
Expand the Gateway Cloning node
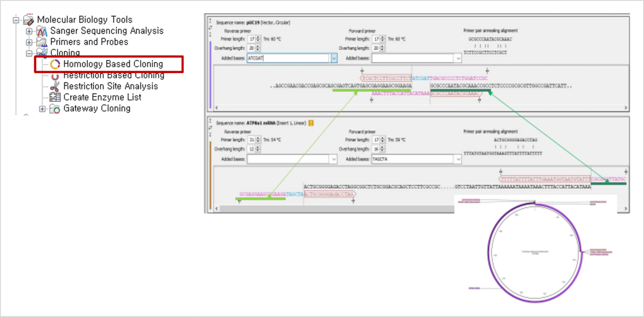[x=42, y=109]
